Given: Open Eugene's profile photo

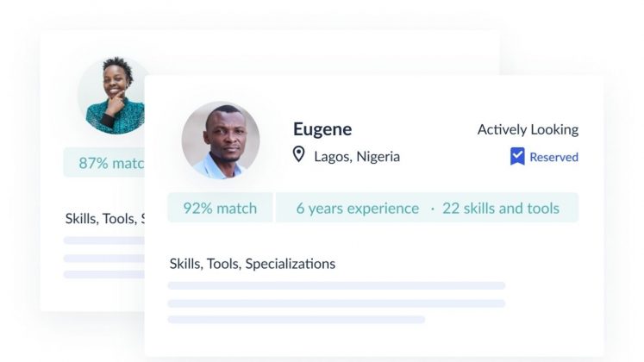Looking at the screenshot, I should (221, 140).
